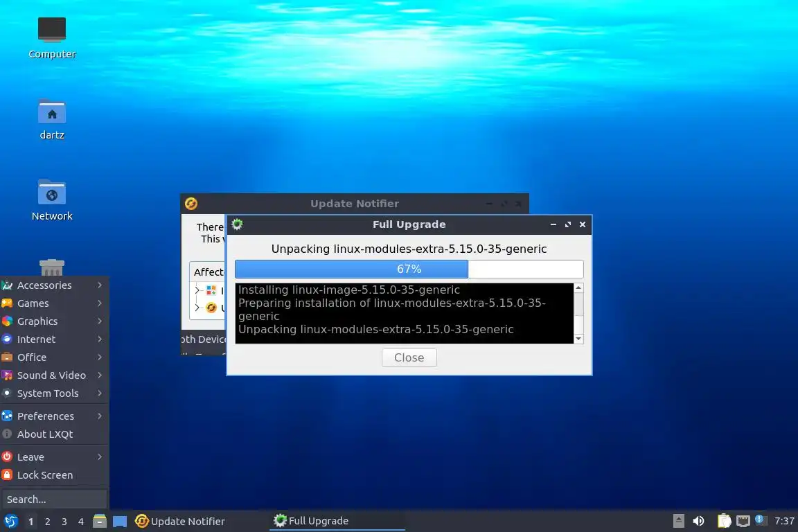This screenshot has height=532, width=798.
Task: Click the blue show-desktop icon in panel
Action: (x=120, y=522)
